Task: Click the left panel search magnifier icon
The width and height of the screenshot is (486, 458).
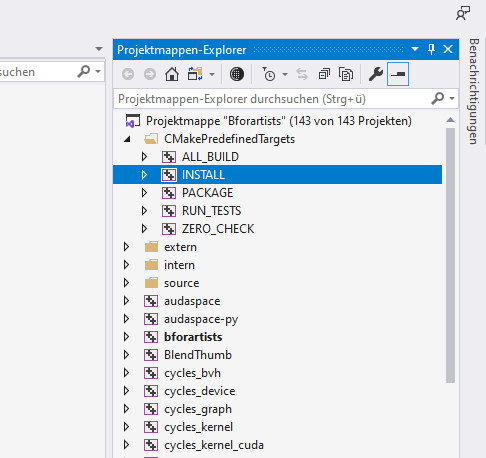Action: click(83, 71)
